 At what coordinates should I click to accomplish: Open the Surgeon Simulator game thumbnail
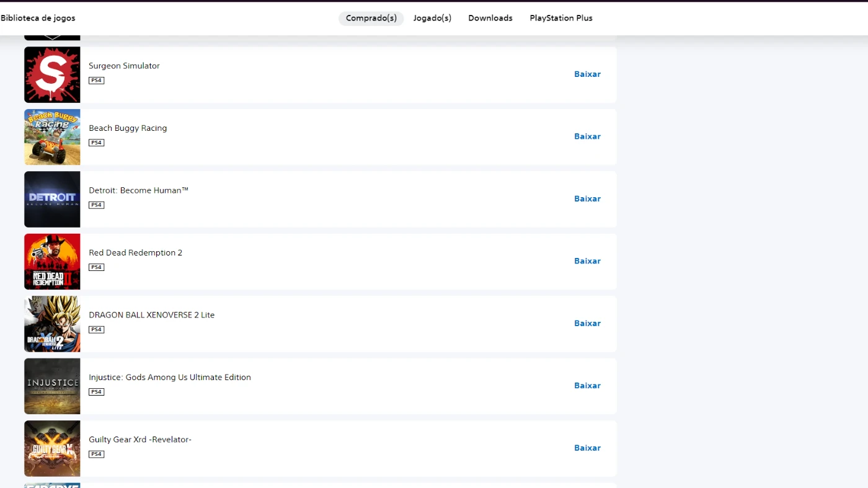point(52,75)
